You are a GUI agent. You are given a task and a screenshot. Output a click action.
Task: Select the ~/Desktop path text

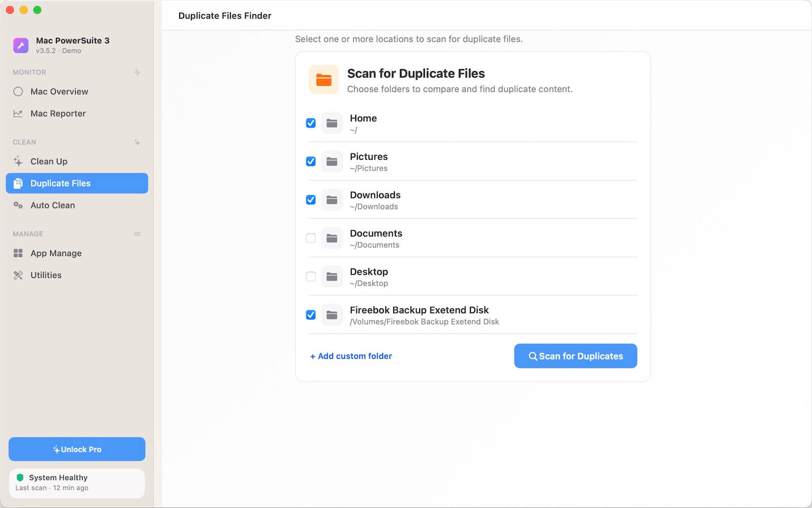[369, 283]
